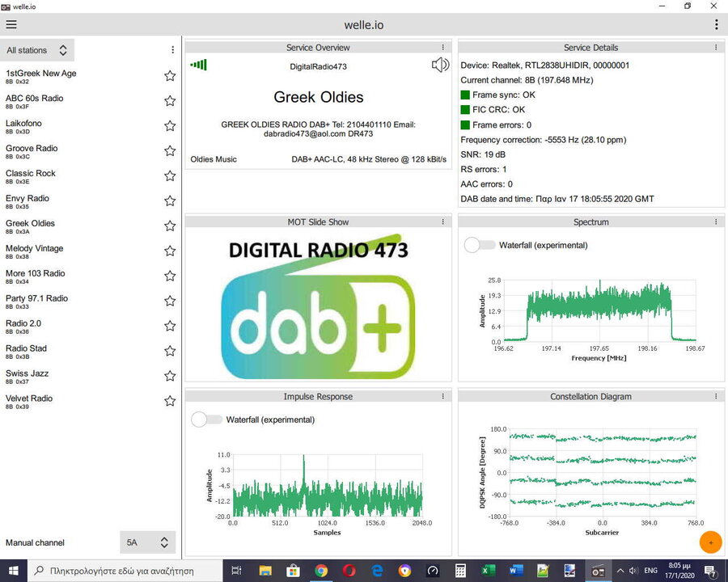The height and width of the screenshot is (582, 728).
Task: Select Classic Rock station
Action: (x=31, y=176)
